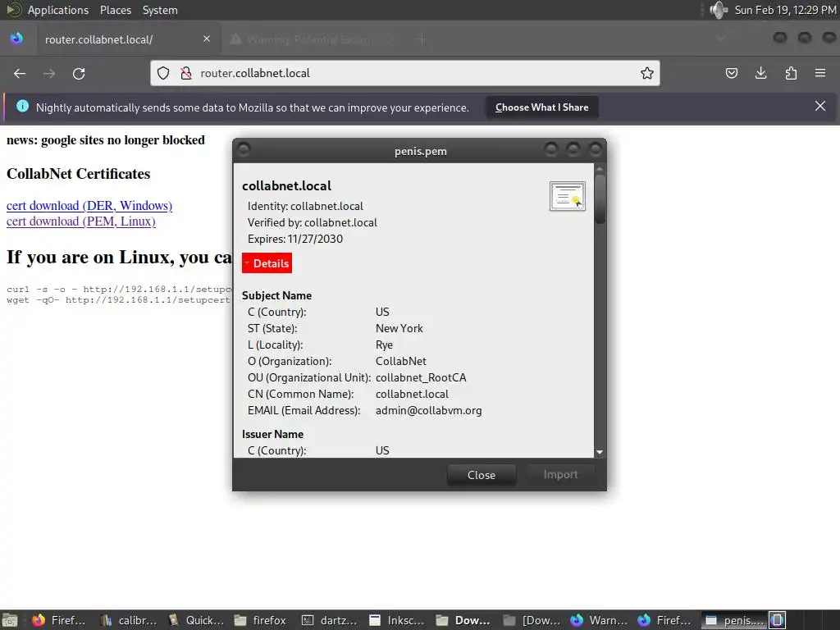Click the Expires: 11/27/2030 line
840x630 pixels.
[295, 239]
